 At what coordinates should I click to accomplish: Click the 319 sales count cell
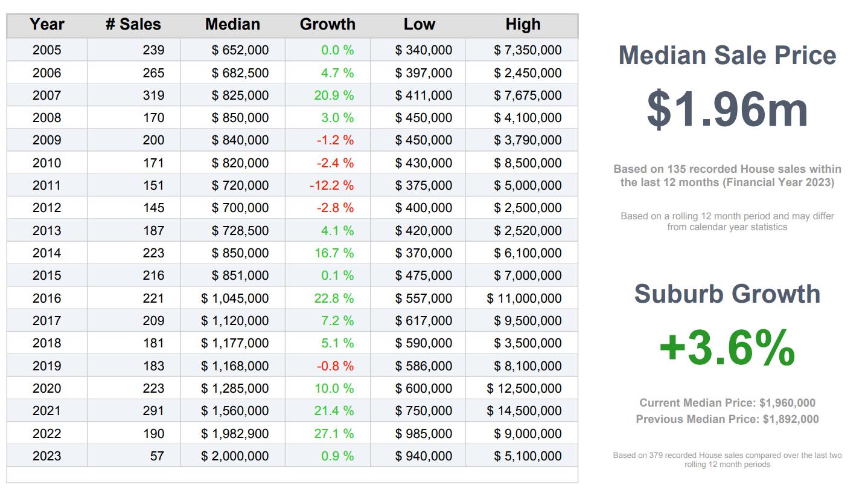click(153, 95)
